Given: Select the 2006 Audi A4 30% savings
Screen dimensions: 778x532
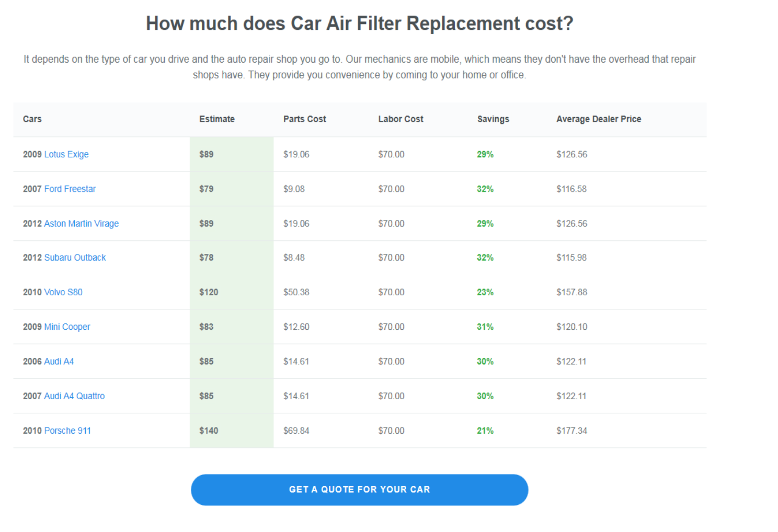Looking at the screenshot, I should [485, 361].
